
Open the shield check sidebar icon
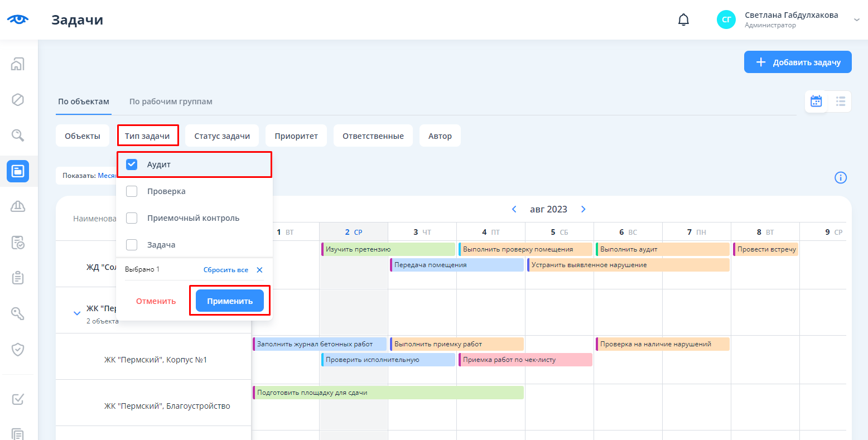coord(18,350)
